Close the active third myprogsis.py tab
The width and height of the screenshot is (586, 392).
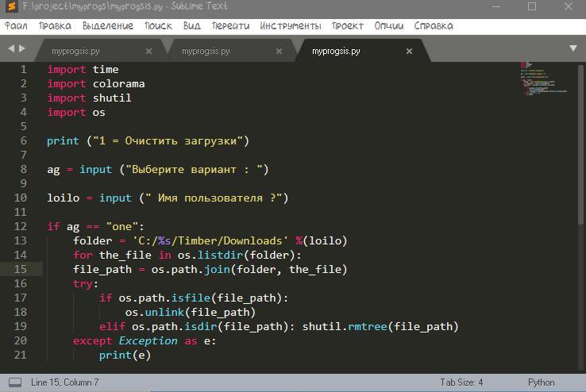[410, 52]
